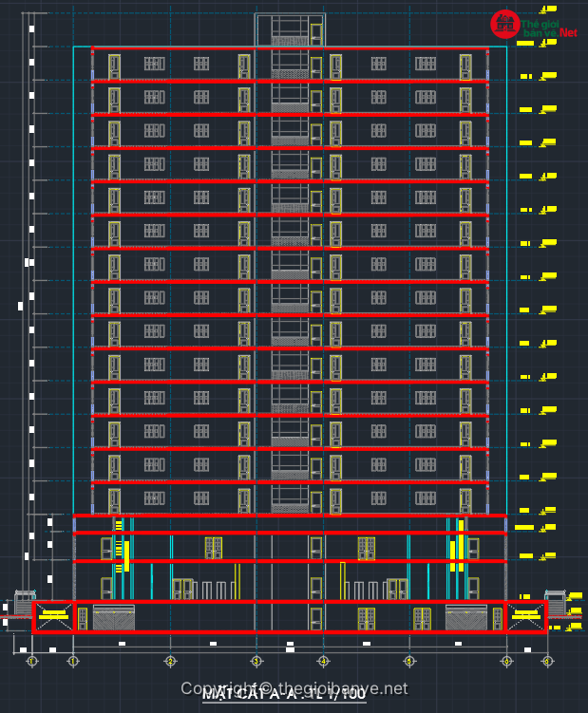
Task: Click the top floor's rightmost yellow door
Action: click(465, 66)
